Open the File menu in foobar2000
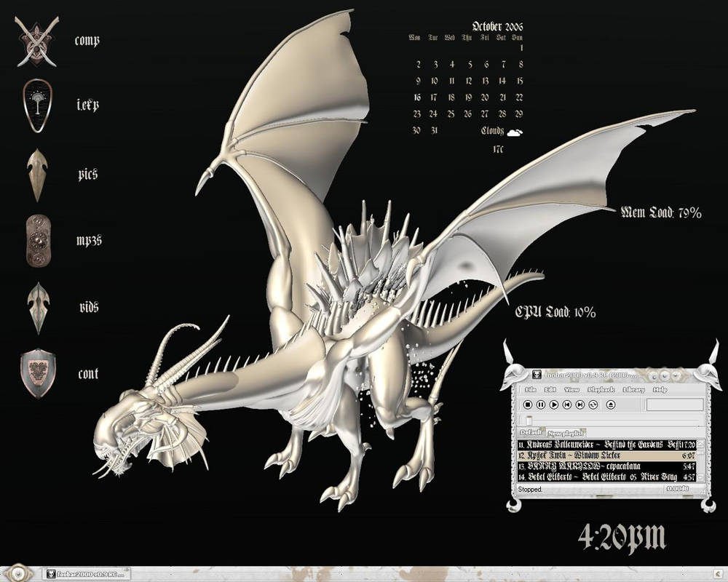The height and width of the screenshot is (582, 728). pos(531,390)
